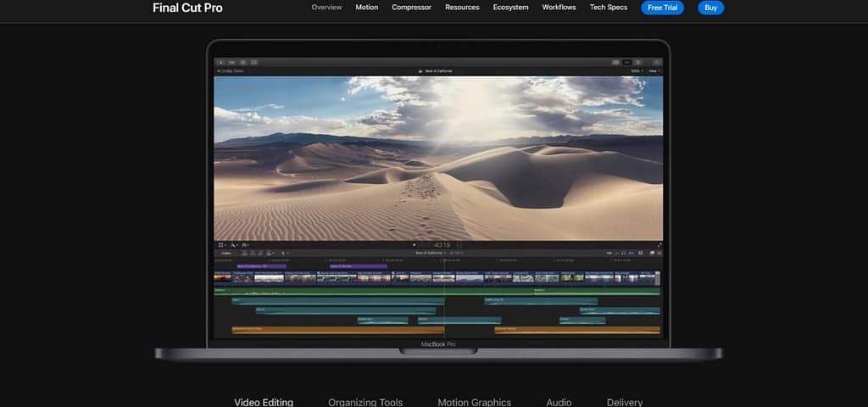Select the purple title clip above the storyline
Viewport: 868px width, 407px height.
click(x=263, y=266)
